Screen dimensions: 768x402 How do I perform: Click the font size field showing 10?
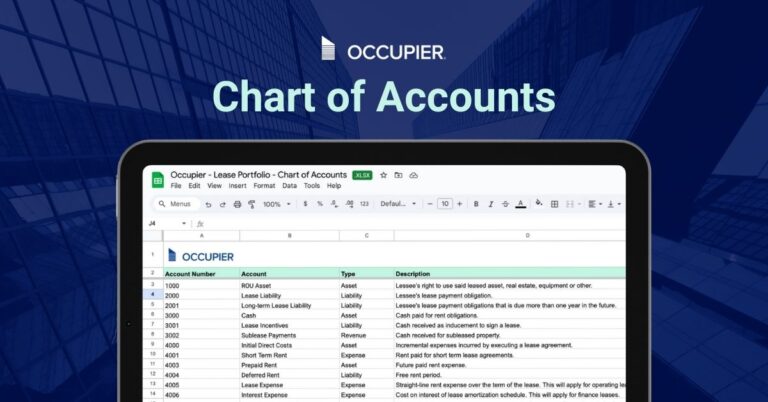click(445, 204)
